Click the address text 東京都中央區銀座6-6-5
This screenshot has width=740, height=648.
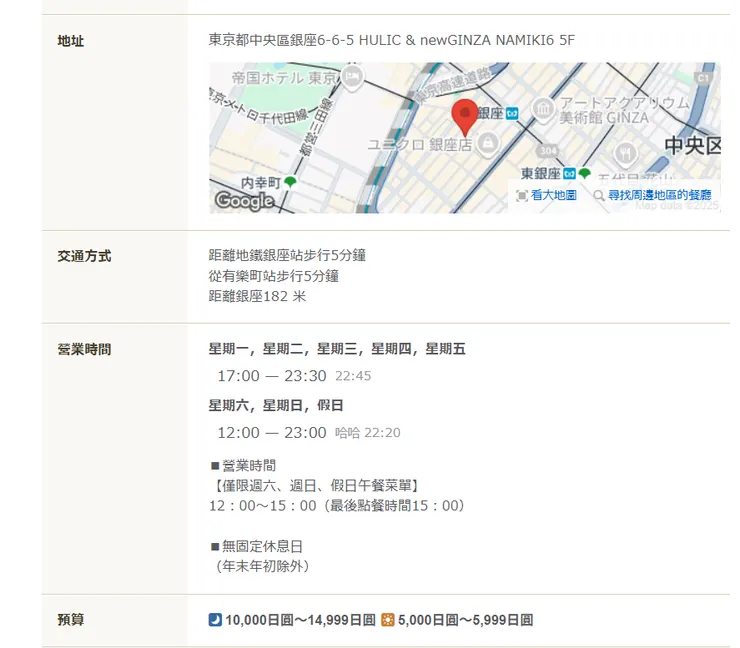point(281,40)
